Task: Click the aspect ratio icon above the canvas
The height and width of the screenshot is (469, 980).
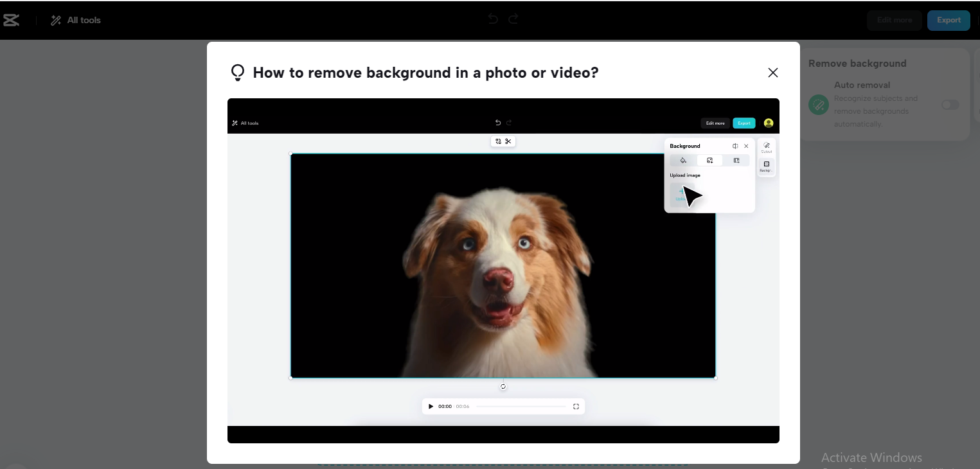Action: tap(498, 141)
